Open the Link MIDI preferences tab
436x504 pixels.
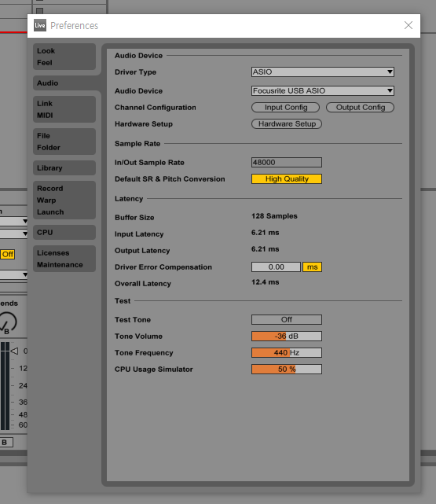(x=64, y=109)
